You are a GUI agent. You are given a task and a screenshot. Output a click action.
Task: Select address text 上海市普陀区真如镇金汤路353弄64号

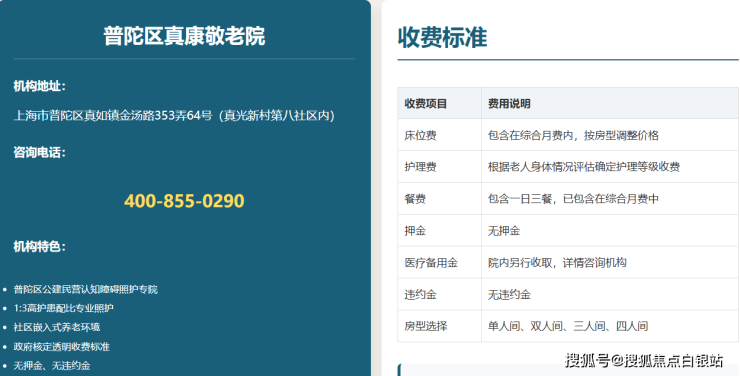point(113,116)
